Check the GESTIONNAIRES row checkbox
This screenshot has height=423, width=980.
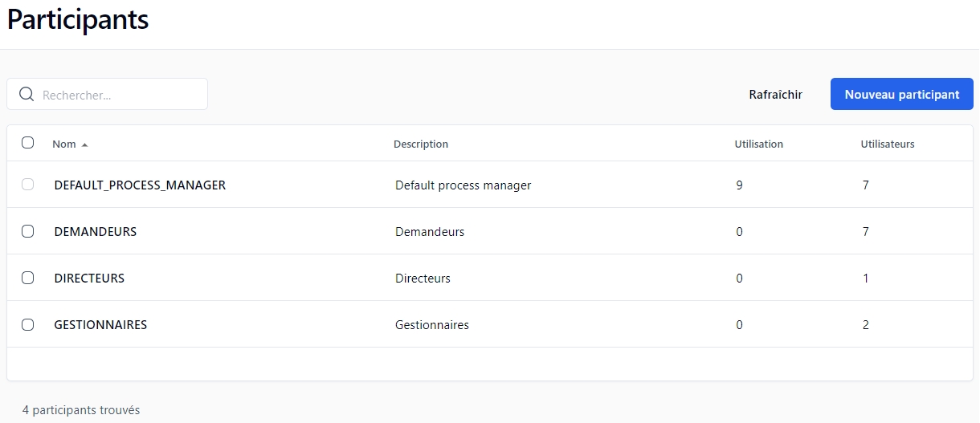tap(28, 324)
